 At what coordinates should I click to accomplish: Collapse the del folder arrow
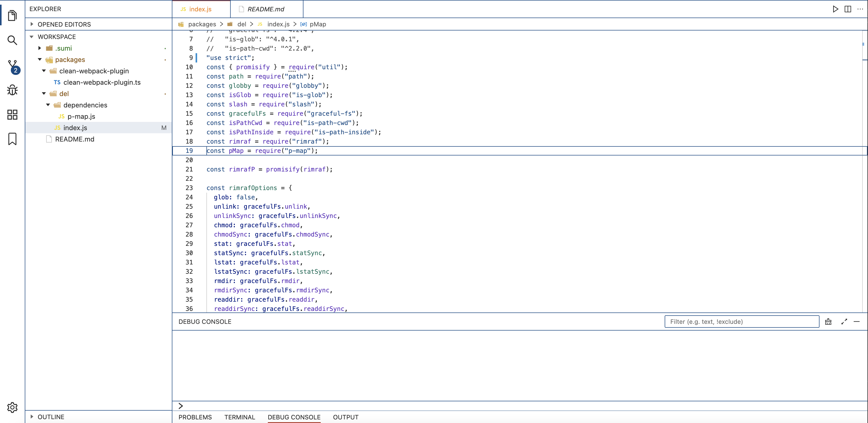pos(44,93)
